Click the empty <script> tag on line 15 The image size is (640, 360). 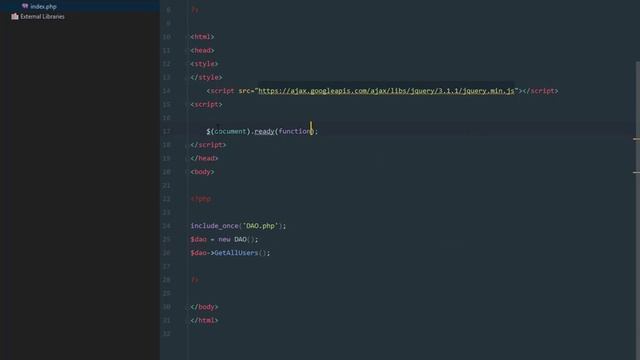point(206,104)
